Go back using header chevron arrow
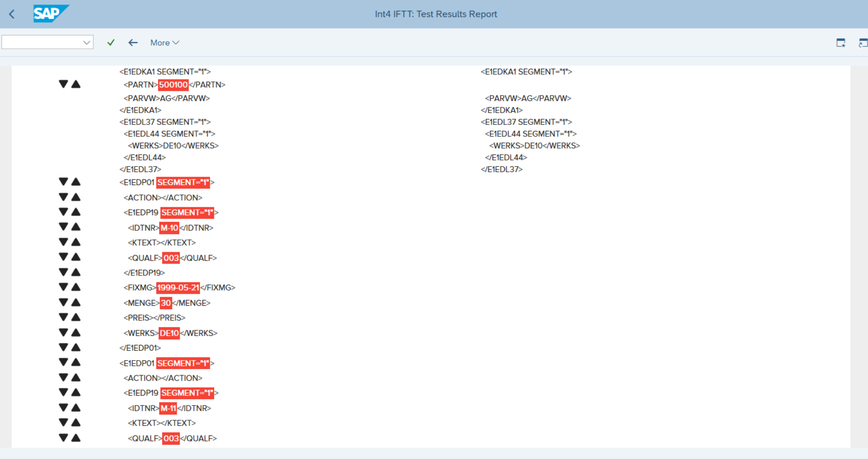868x459 pixels. pyautogui.click(x=12, y=14)
